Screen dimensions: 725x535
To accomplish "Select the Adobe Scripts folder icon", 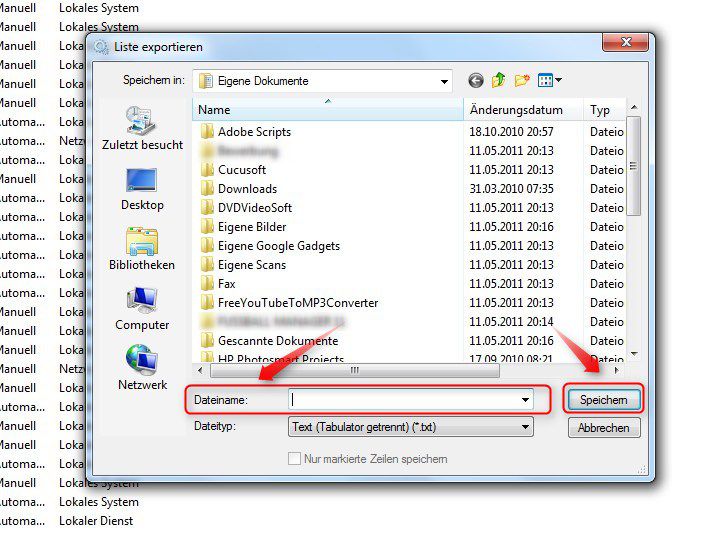I will [x=208, y=132].
